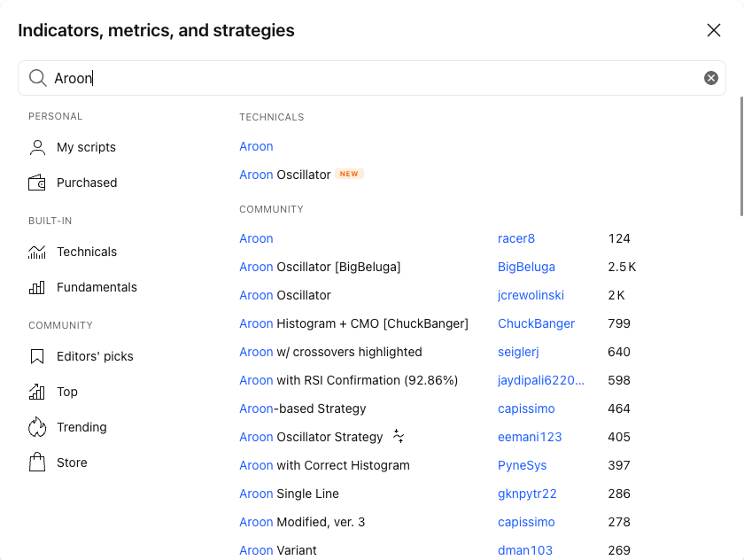The image size is (744, 560).
Task: Click the Purchased wallet icon
Action: coord(37,183)
